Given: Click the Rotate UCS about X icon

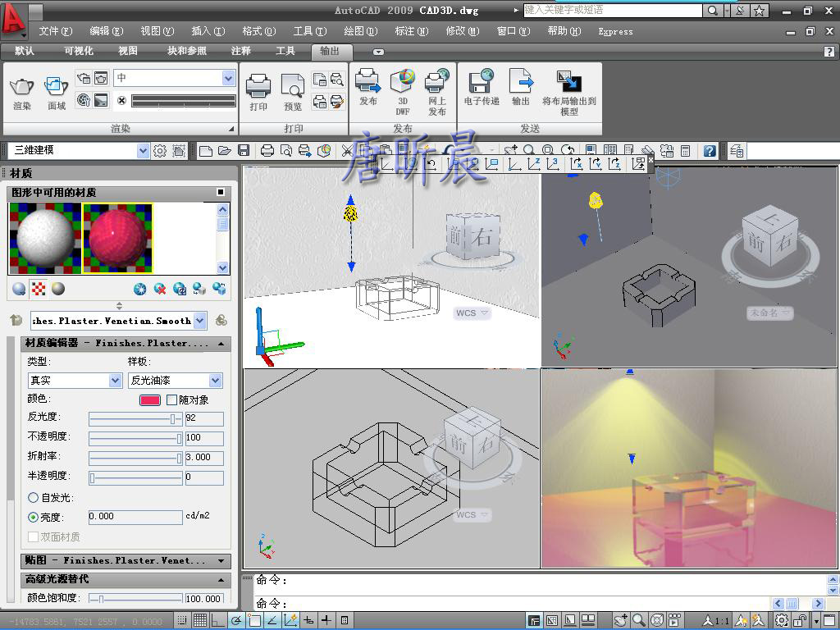Looking at the screenshot, I should tap(576, 163).
